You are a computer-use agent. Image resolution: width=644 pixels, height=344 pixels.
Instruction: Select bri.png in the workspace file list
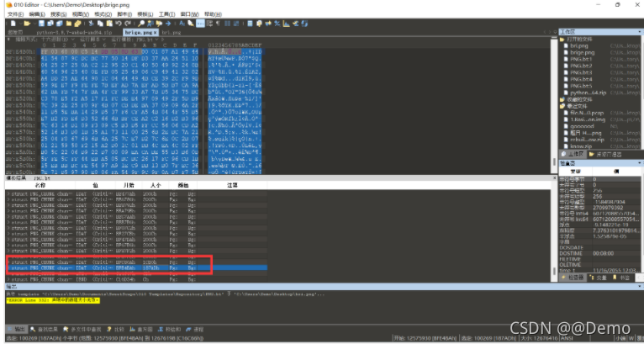tap(579, 45)
